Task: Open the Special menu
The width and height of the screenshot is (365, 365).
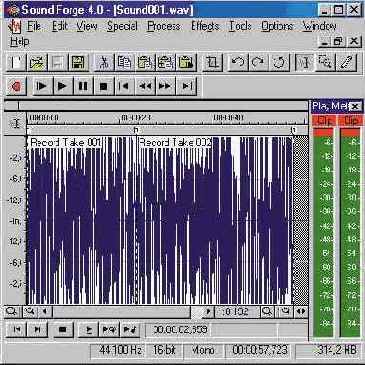Action: click(122, 26)
